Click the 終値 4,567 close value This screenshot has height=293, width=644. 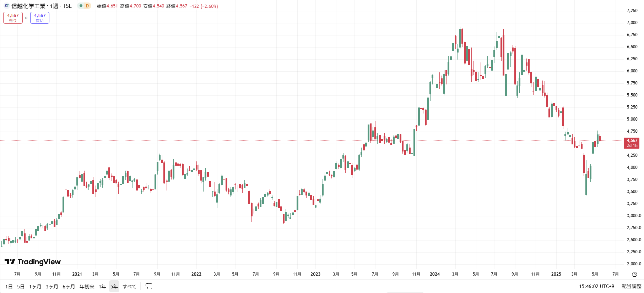point(177,6)
